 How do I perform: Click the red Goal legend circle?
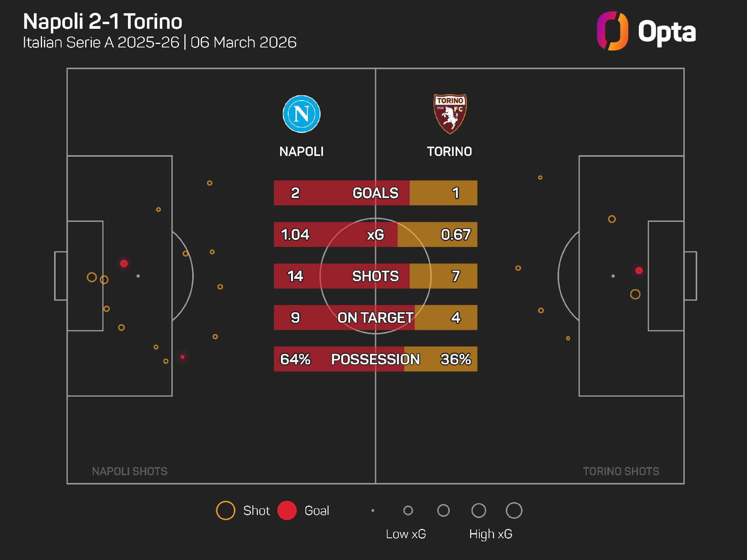287,511
